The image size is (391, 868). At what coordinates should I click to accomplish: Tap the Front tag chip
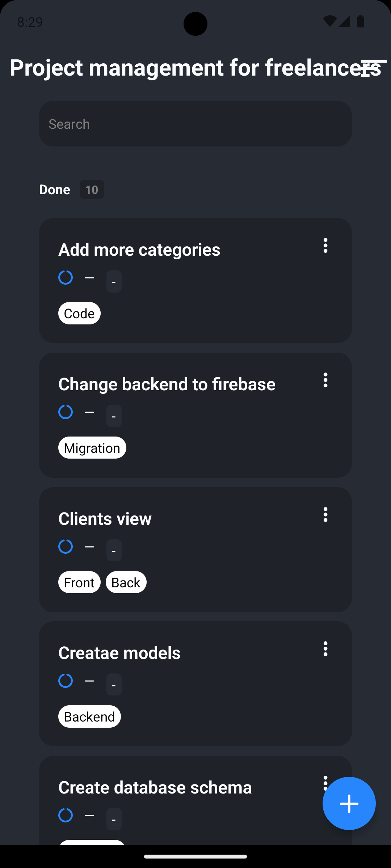tap(79, 582)
